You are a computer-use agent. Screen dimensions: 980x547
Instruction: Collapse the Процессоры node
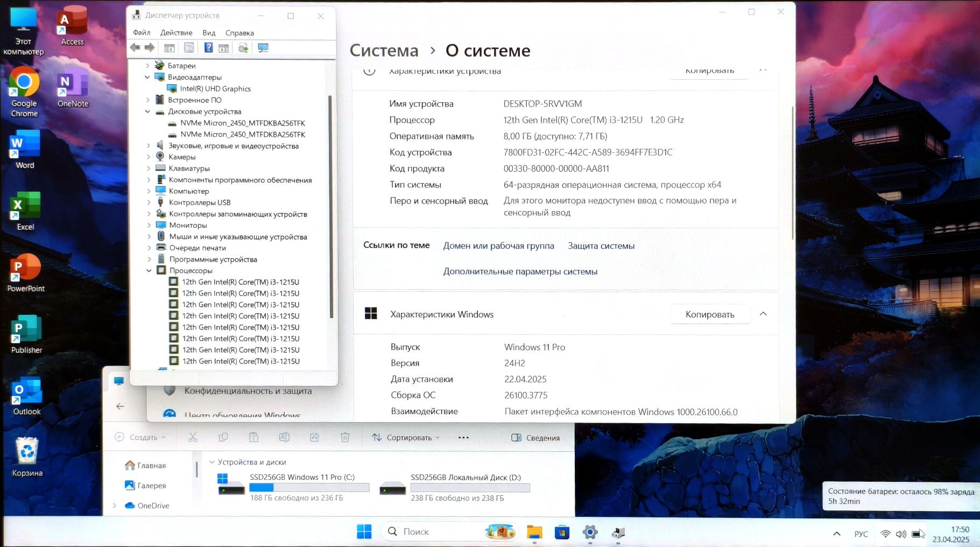(149, 270)
